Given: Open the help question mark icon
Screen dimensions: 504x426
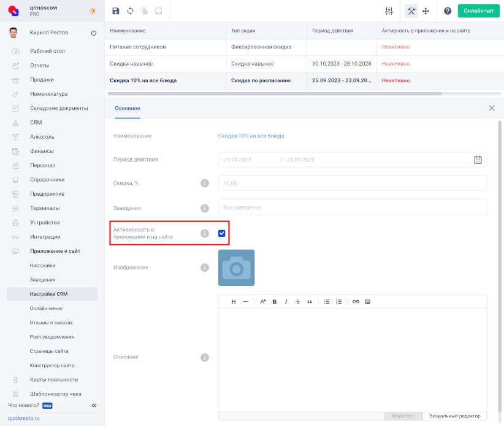Looking at the screenshot, I should (448, 11).
